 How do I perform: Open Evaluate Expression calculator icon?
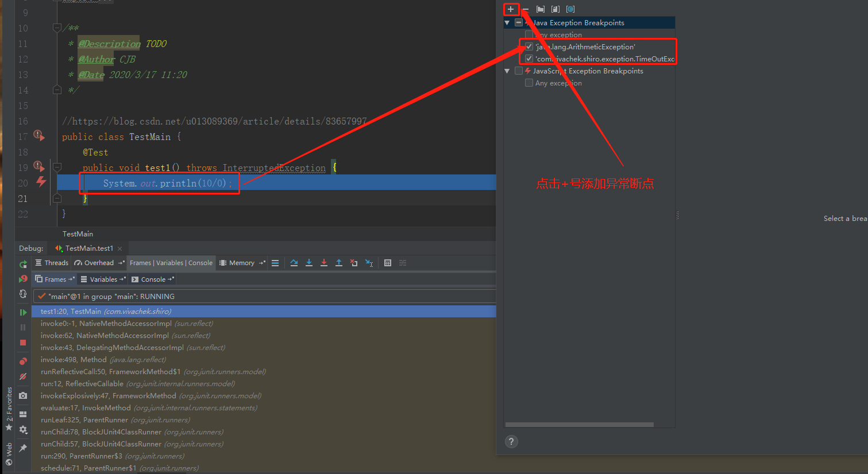[388, 263]
